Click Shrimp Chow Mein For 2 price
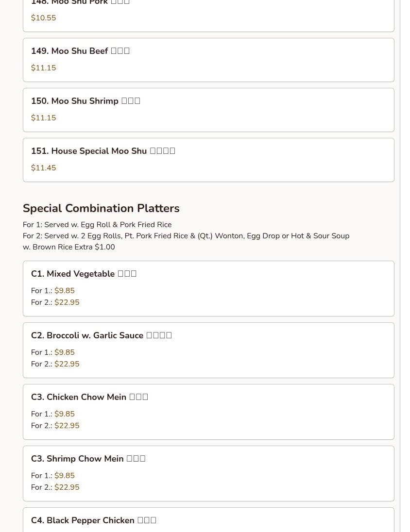 [x=67, y=487]
